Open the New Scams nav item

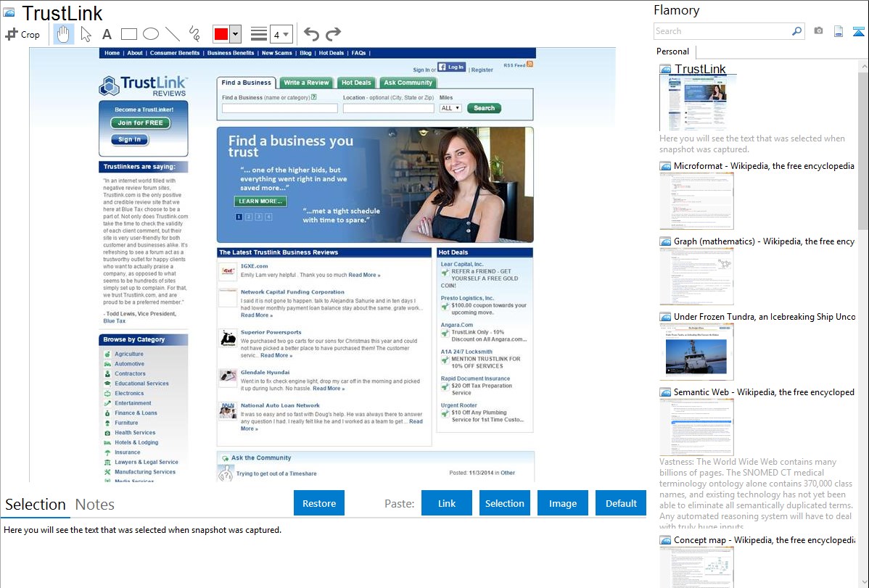tap(276, 53)
